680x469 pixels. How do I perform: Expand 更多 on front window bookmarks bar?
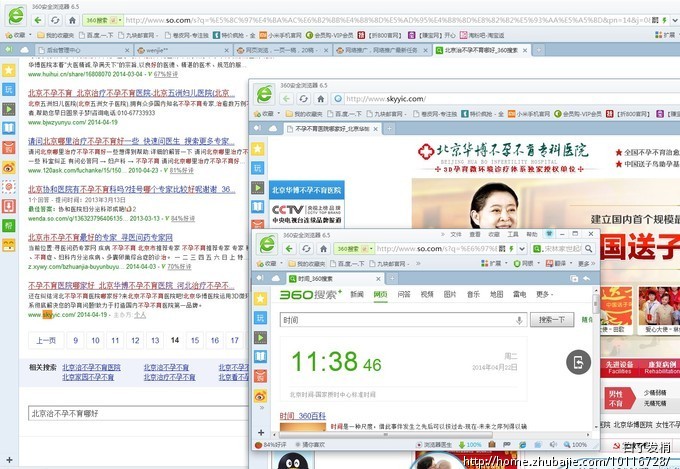pyautogui.click(x=587, y=263)
